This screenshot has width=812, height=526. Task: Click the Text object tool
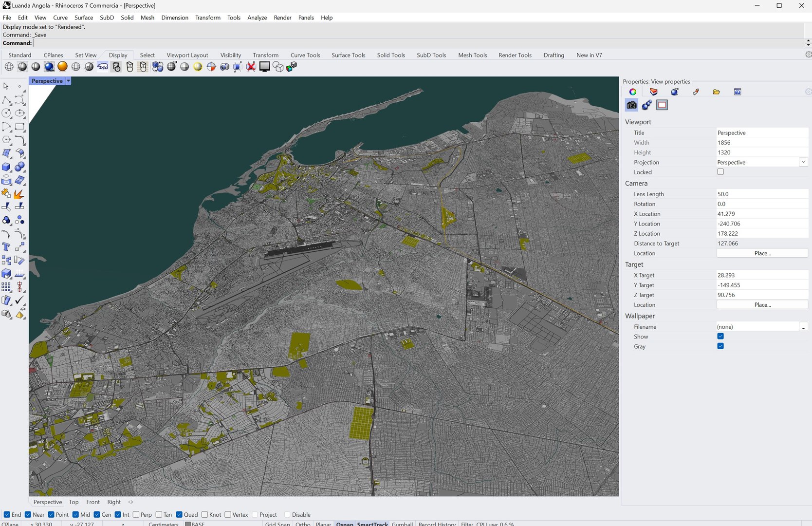[6, 247]
